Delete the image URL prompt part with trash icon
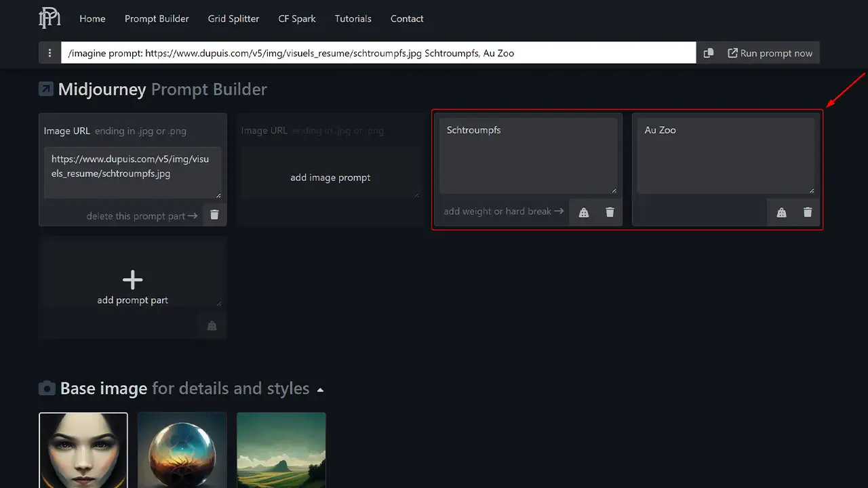This screenshot has height=488, width=868. coord(214,215)
